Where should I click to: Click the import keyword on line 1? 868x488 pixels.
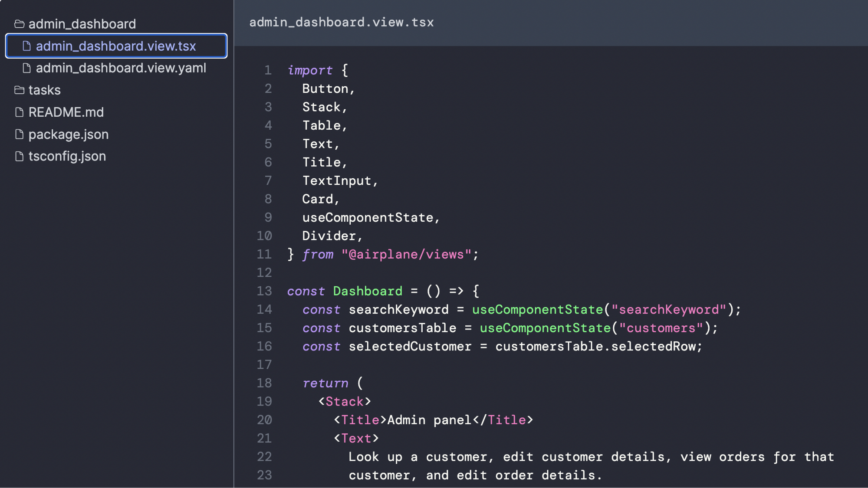(310, 70)
